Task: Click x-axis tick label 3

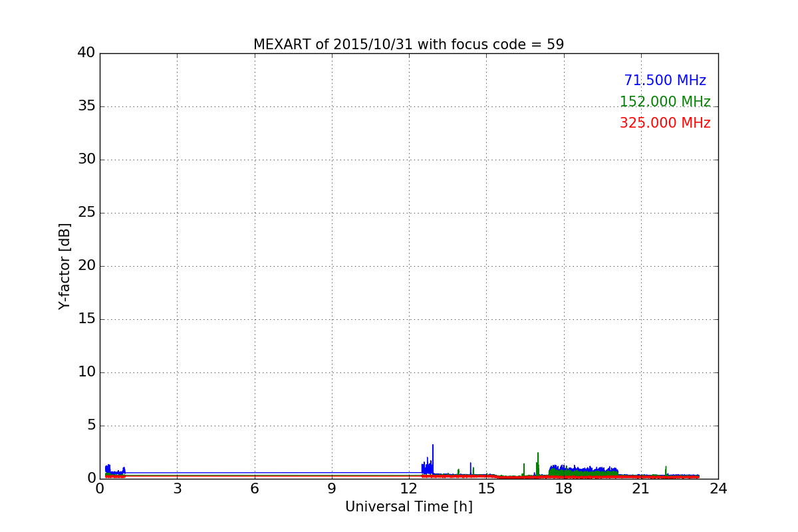Action: pos(177,489)
